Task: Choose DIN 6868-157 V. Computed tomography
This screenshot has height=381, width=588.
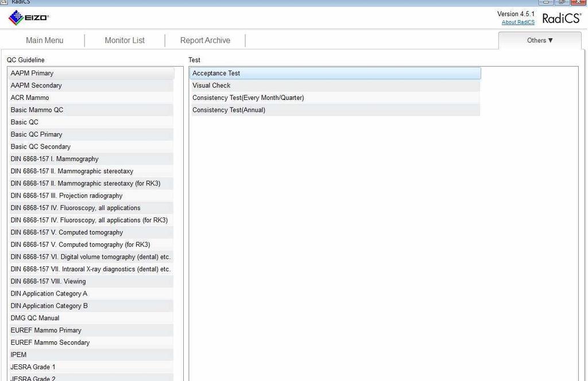Action: click(91, 232)
